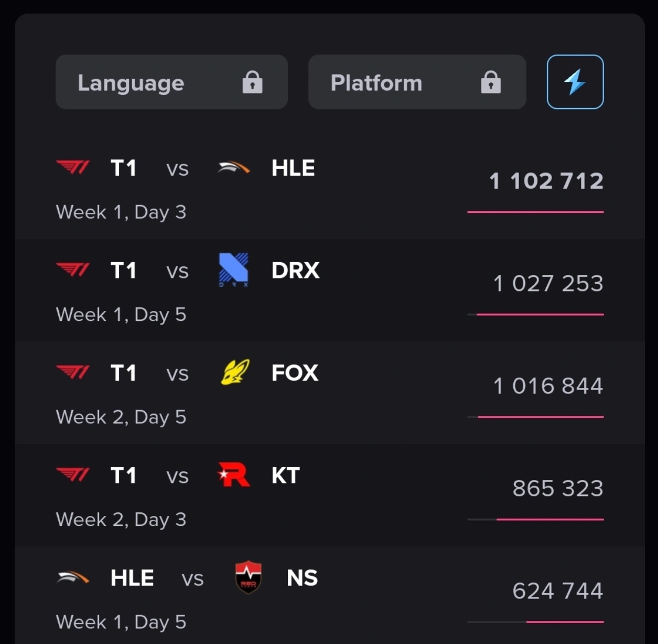The width and height of the screenshot is (658, 644).
Task: Select the 624 744 viewer count
Action: (557, 591)
